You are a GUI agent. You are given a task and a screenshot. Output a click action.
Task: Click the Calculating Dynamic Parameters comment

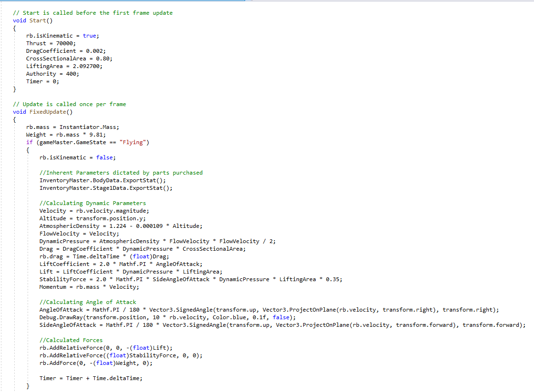click(x=93, y=203)
